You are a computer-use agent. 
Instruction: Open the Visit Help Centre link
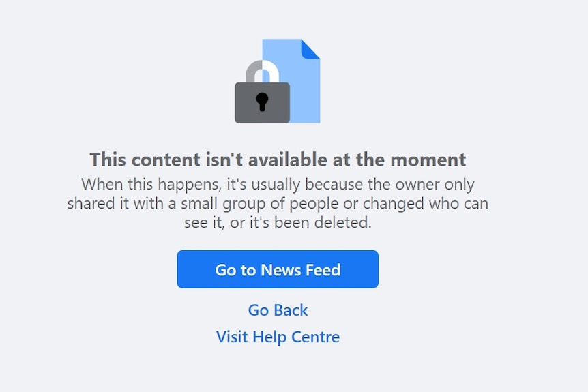[x=278, y=337]
